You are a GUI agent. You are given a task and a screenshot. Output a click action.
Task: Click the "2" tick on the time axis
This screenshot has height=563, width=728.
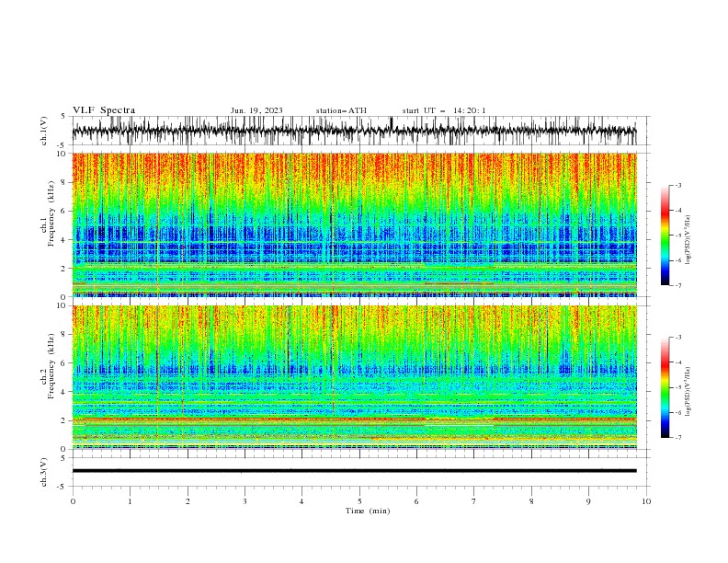point(188,501)
